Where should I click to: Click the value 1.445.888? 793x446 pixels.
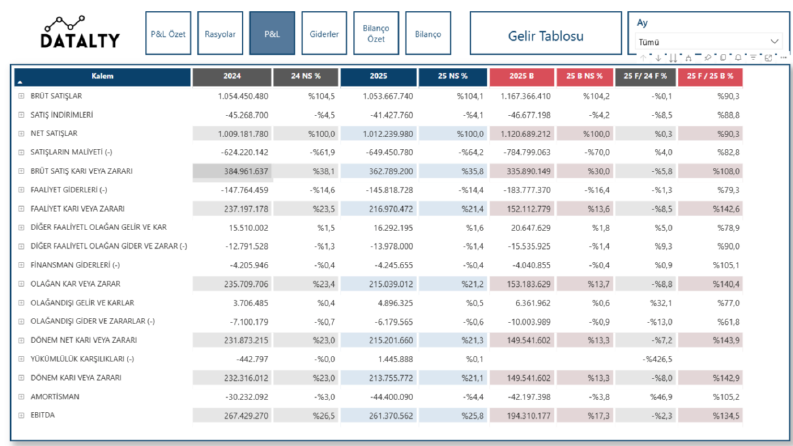pyautogui.click(x=395, y=359)
